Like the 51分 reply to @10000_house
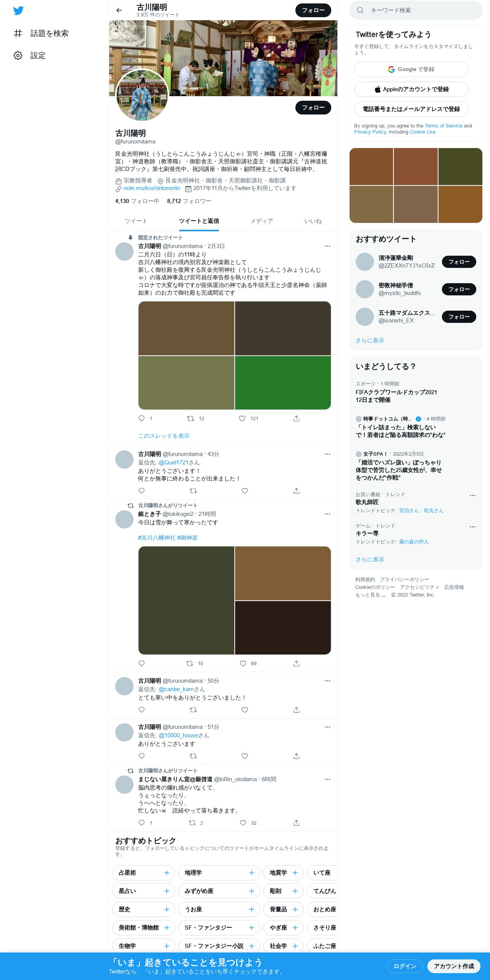Viewport: 490px width, 980px height. (x=245, y=756)
